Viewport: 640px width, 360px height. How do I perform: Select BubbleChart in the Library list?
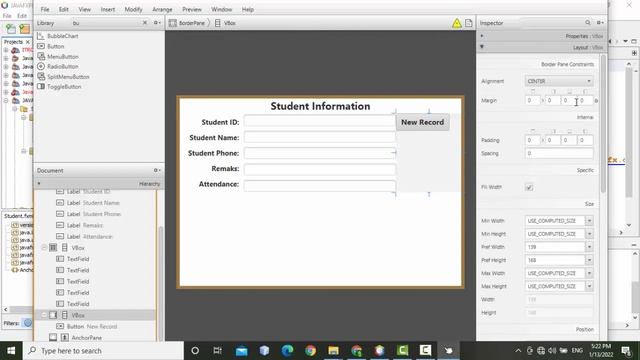tap(62, 36)
